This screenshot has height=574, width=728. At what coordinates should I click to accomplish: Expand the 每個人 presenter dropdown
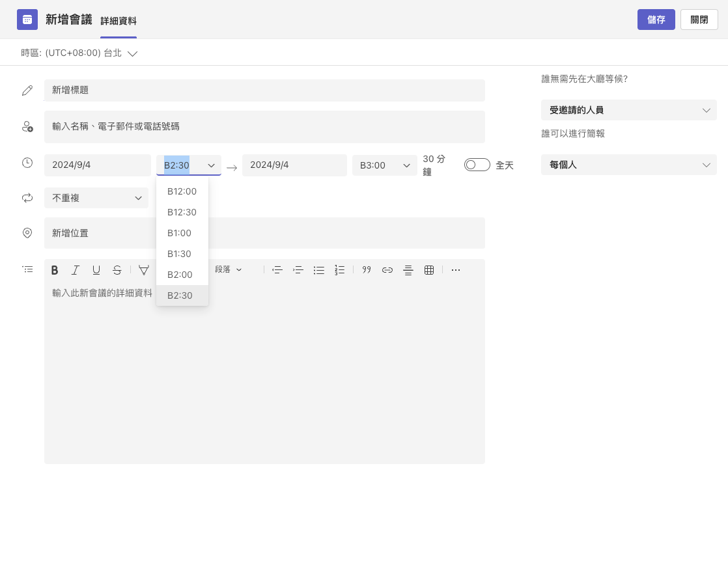(628, 165)
